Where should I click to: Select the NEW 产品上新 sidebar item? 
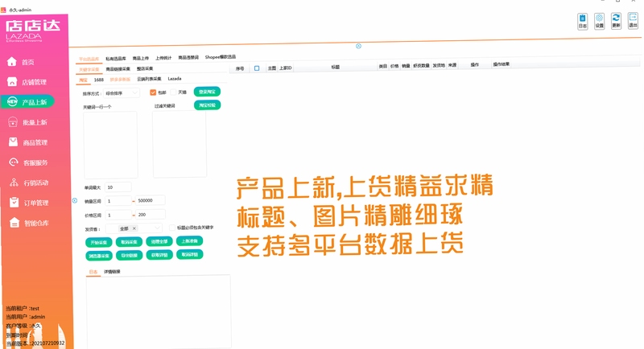click(27, 101)
